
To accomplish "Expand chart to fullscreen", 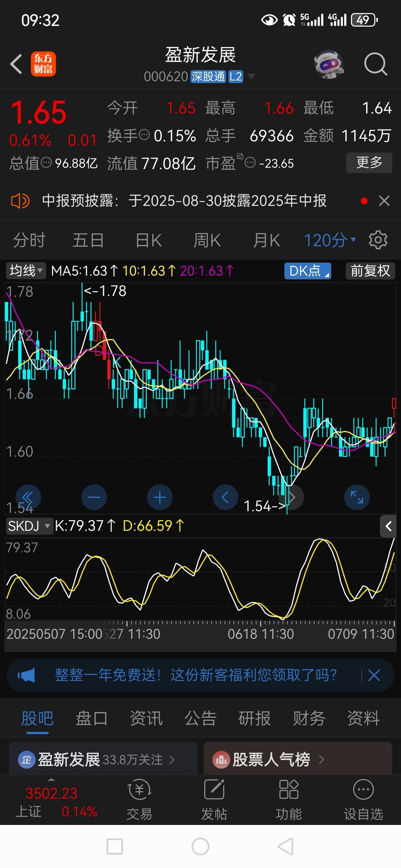I will coord(357,497).
